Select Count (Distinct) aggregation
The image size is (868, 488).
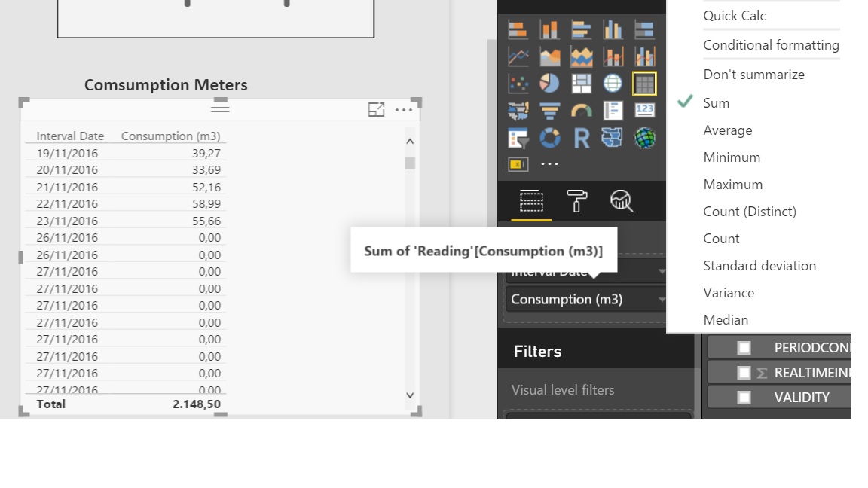[x=750, y=212]
